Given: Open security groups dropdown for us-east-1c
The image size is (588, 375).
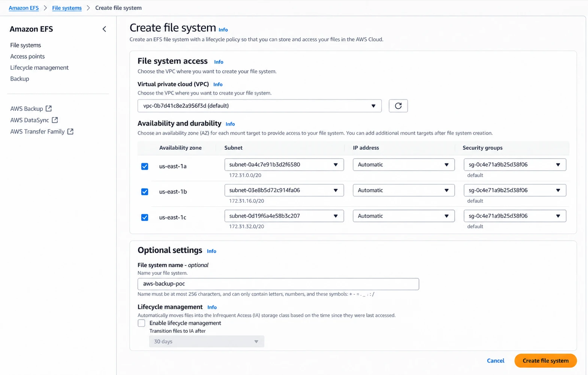Looking at the screenshot, I should tap(515, 216).
